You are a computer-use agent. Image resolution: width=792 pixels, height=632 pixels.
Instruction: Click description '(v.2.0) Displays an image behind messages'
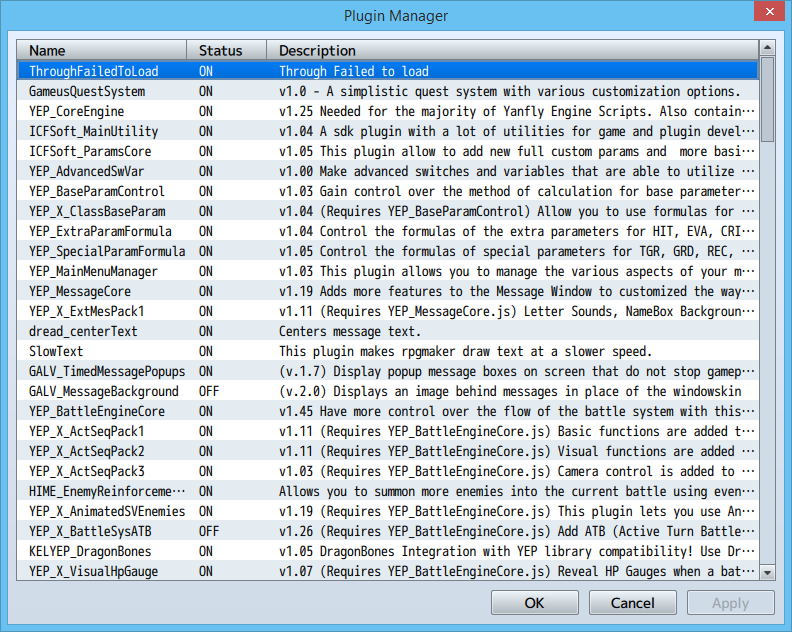pos(510,391)
